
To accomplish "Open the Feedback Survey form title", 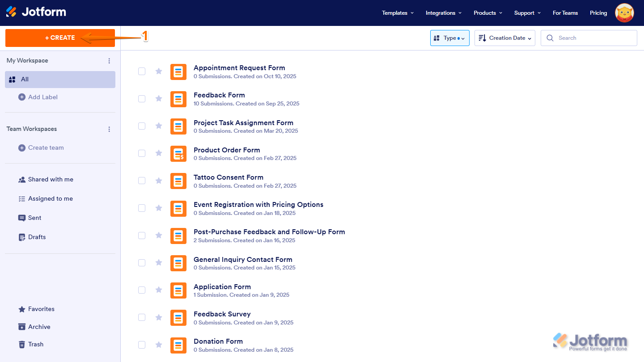I will [x=222, y=314].
